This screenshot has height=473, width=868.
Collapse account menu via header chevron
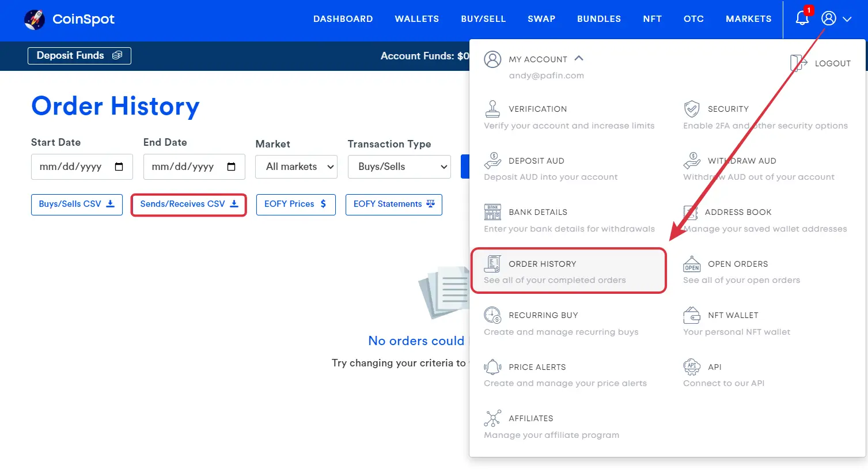click(x=847, y=19)
